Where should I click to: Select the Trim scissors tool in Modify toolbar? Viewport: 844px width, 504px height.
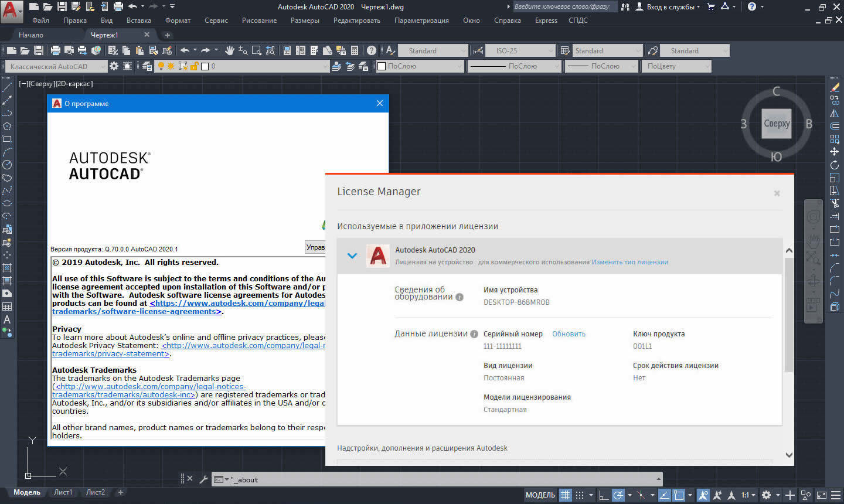tap(835, 203)
